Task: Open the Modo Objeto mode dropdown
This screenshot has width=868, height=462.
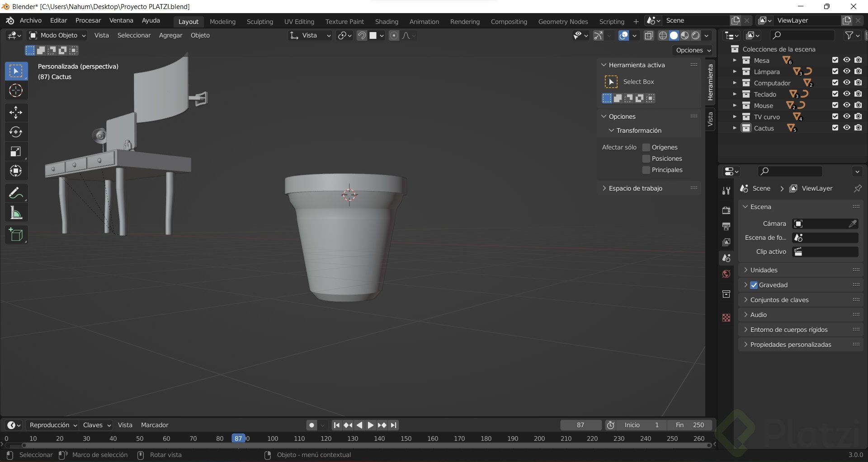Action: point(57,35)
